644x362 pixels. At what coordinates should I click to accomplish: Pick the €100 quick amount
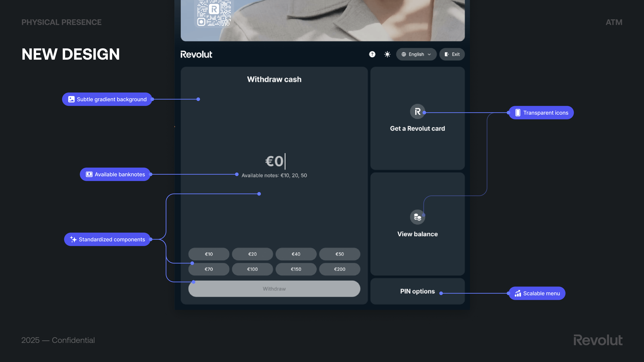coord(252,269)
